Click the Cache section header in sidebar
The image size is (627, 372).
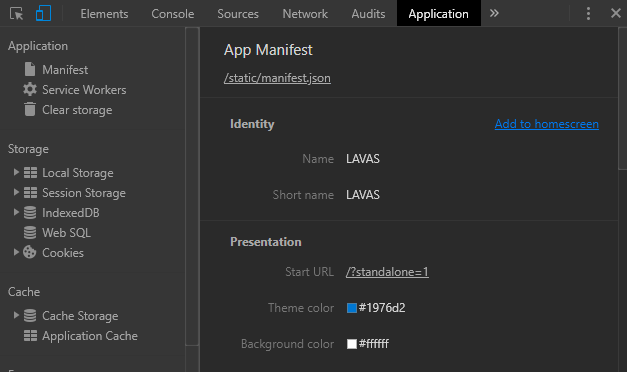pyautogui.click(x=24, y=292)
